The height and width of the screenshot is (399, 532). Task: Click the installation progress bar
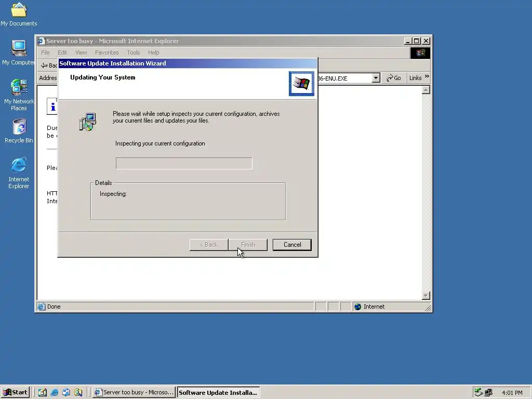coord(184,163)
